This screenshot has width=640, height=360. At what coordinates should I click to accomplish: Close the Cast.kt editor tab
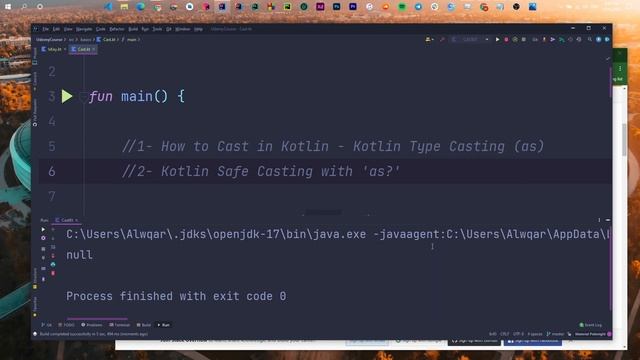(93, 49)
